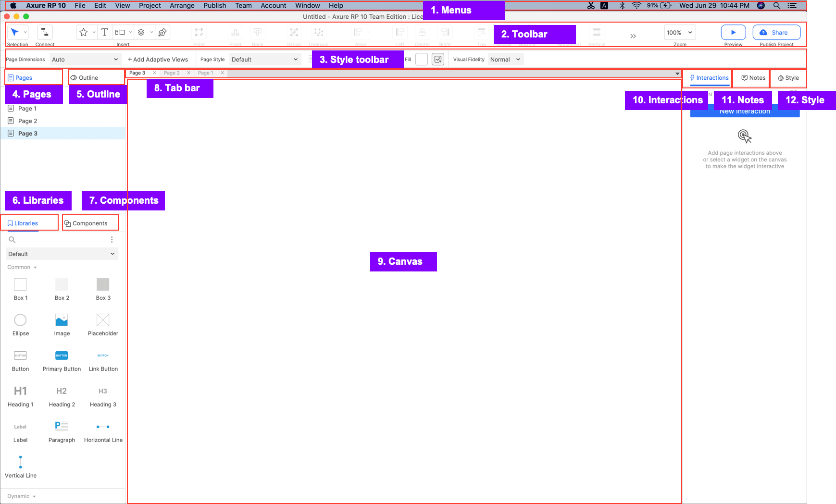Open the Arrange menu
This screenshot has width=836, height=504.
[182, 5]
